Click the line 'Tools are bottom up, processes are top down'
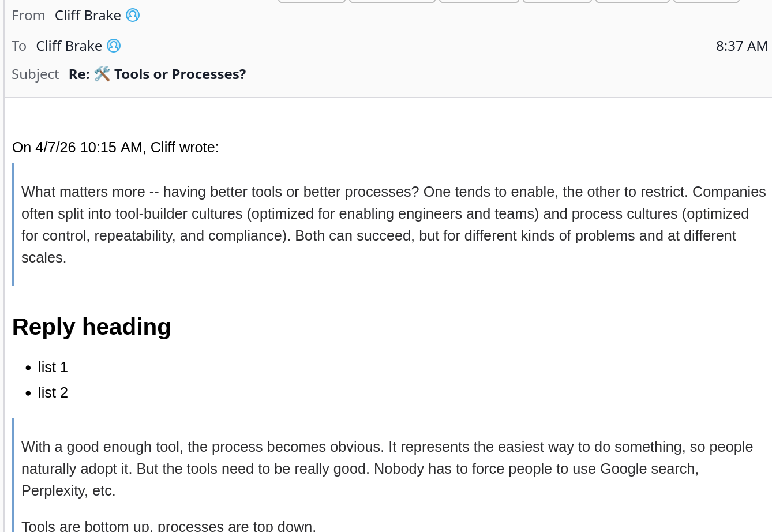Viewport: 772px width, 532px height. (x=168, y=526)
